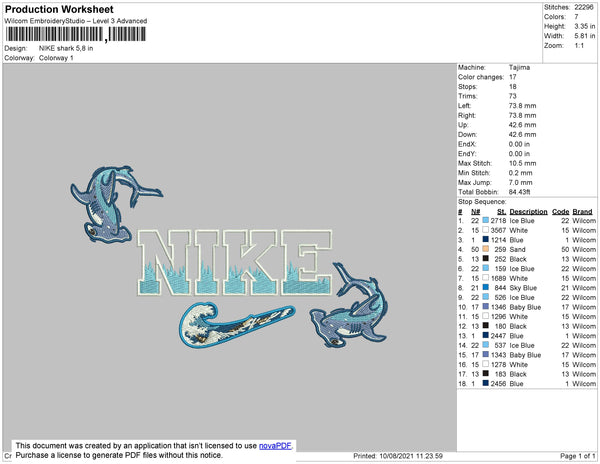Click the 'Page 1 of 1' footer text
Screen dimensions: 600x464
point(577,456)
